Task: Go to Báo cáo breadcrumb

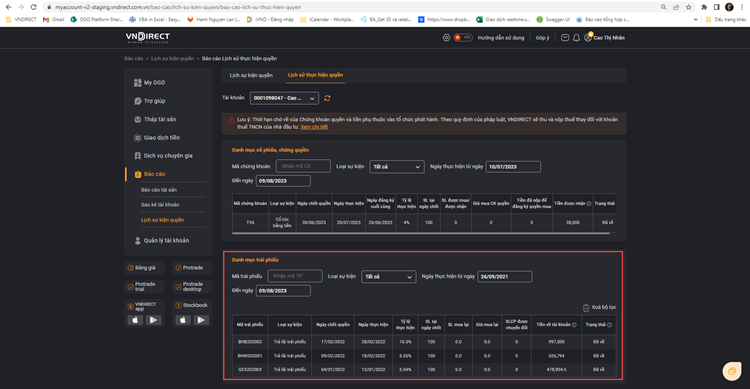Action: point(133,58)
